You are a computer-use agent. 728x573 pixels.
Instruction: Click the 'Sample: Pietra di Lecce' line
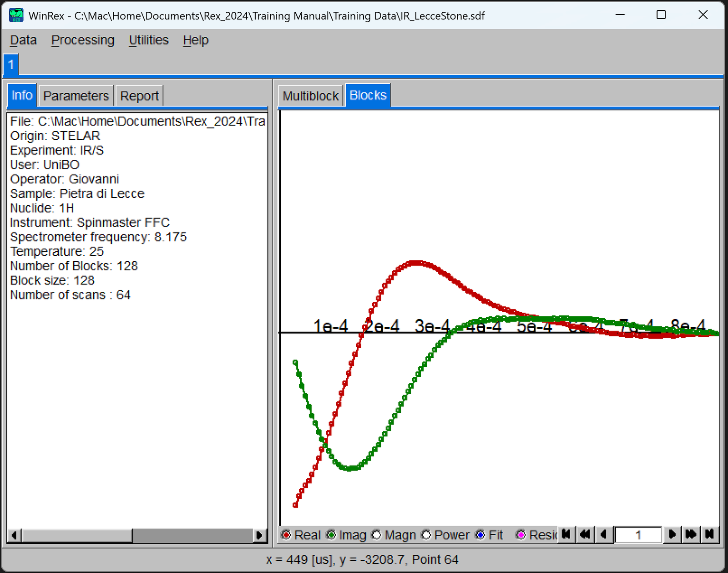click(x=77, y=193)
